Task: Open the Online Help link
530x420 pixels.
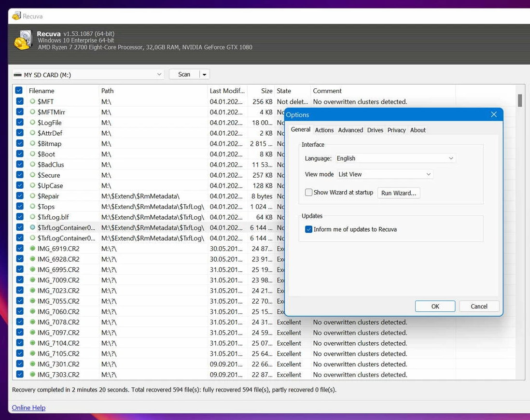Action: point(29,407)
